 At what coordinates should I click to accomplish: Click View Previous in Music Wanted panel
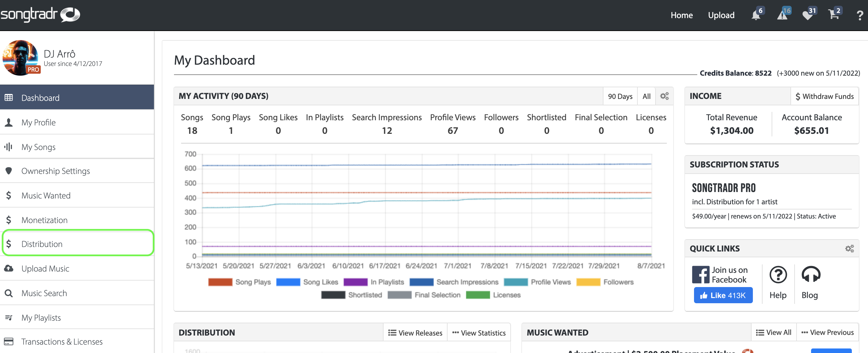point(827,332)
